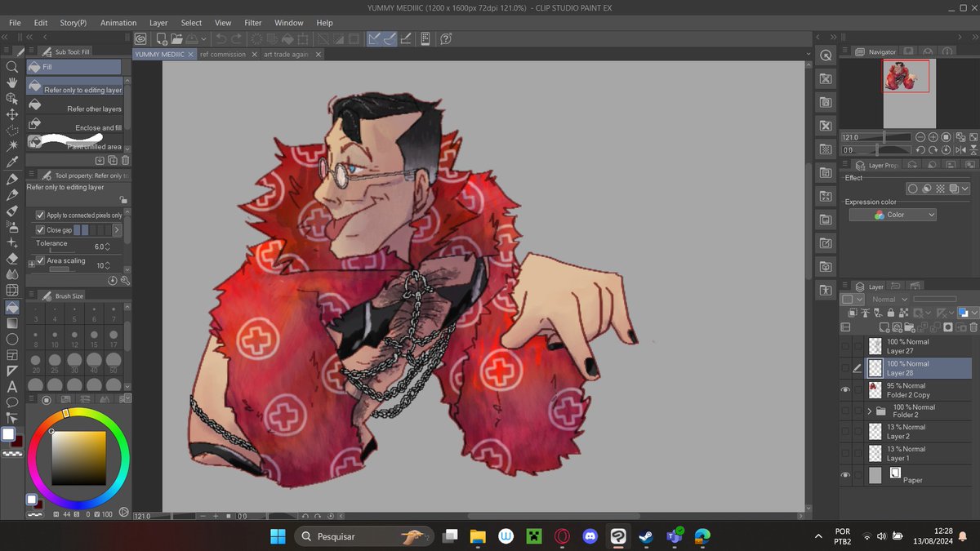Screen dimensions: 980x551
Task: Toggle Apply to connected pixels only
Action: coord(41,215)
